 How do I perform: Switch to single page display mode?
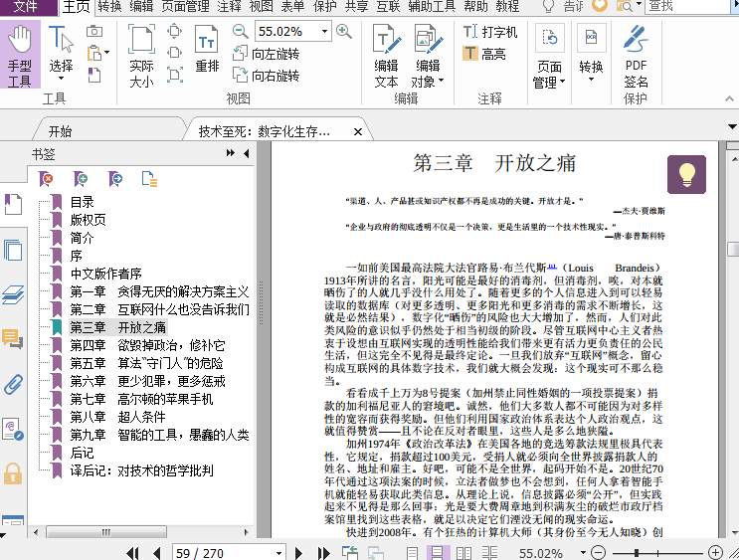[412, 553]
